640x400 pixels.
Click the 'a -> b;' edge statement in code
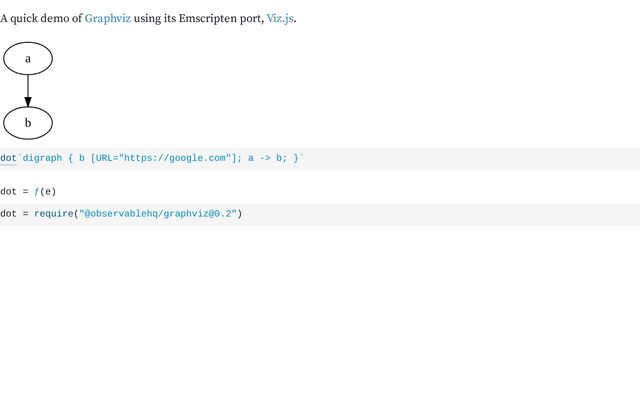pyautogui.click(x=267, y=158)
